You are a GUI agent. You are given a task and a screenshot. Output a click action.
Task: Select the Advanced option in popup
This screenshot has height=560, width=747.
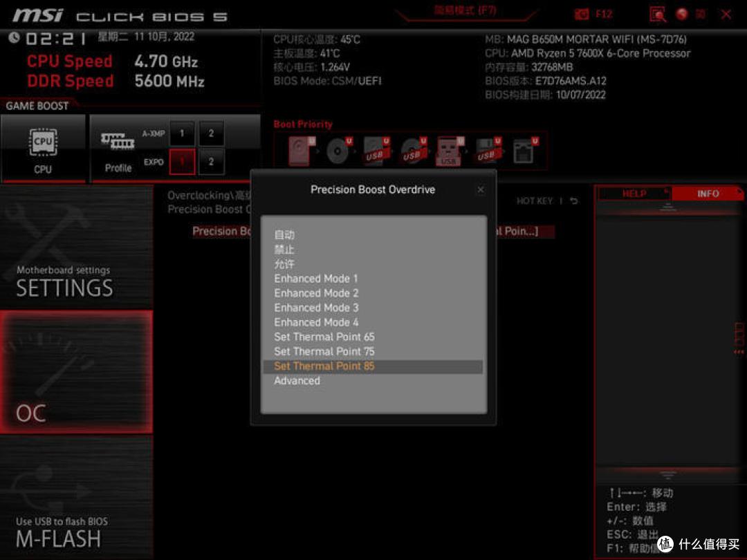(297, 381)
